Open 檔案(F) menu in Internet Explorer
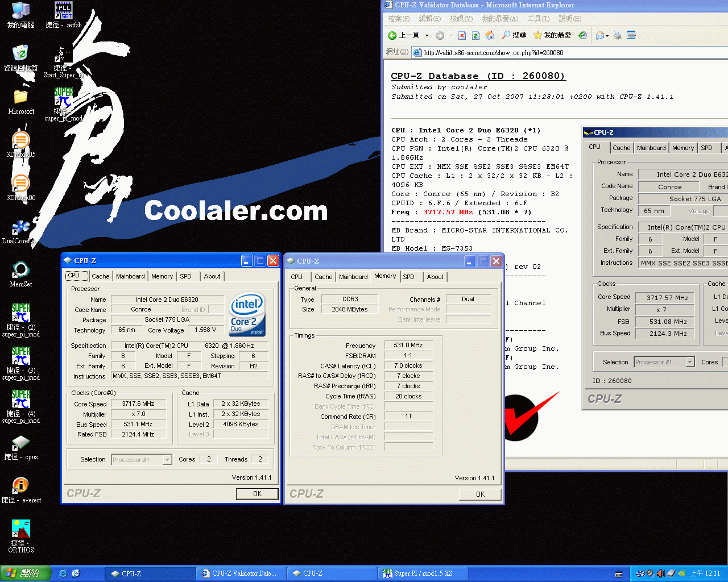 tap(399, 19)
